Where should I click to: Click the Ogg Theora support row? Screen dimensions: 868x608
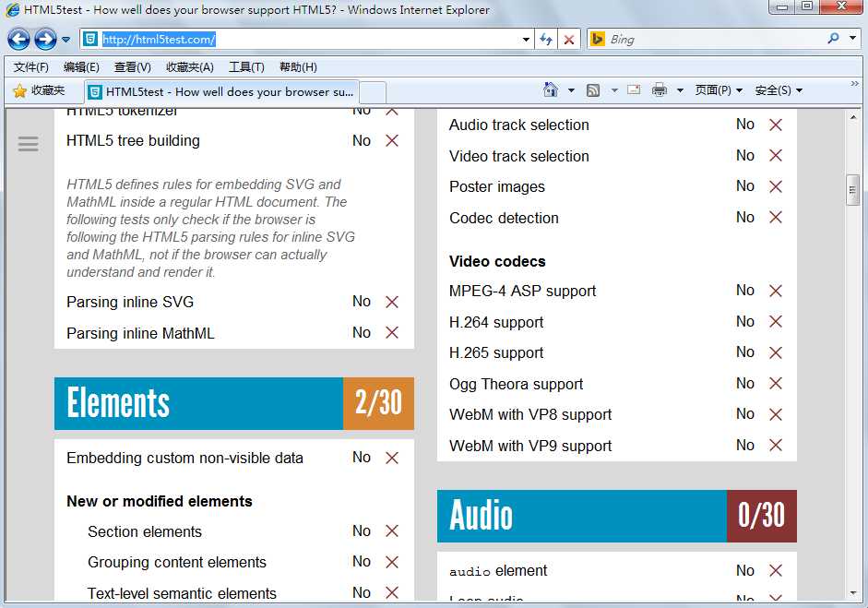(x=616, y=384)
